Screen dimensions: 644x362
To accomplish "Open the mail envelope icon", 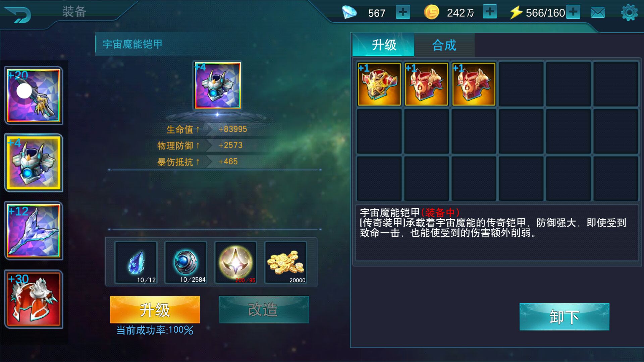I will (598, 13).
